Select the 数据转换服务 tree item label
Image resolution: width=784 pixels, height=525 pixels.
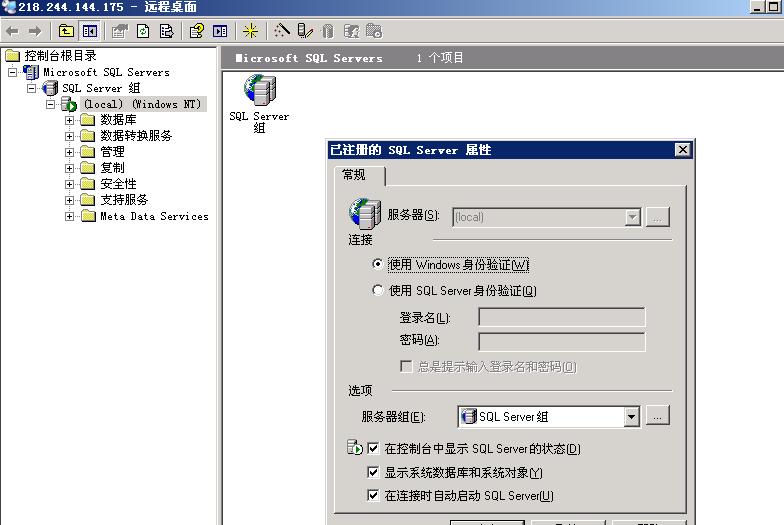pos(136,136)
